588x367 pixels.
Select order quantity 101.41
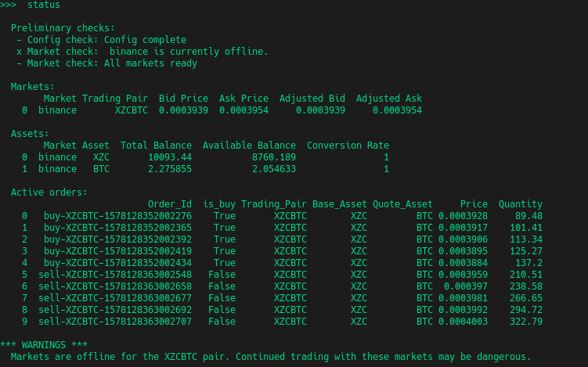(526, 228)
